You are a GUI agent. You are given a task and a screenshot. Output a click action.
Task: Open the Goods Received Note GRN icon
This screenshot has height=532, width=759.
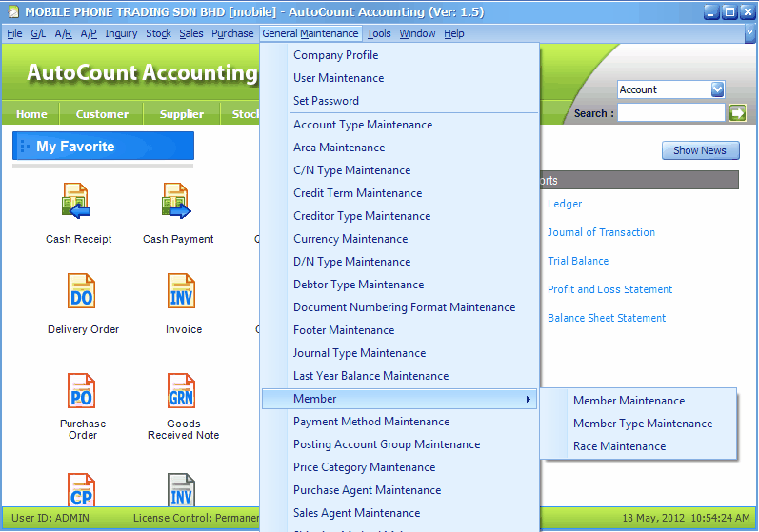click(x=181, y=391)
